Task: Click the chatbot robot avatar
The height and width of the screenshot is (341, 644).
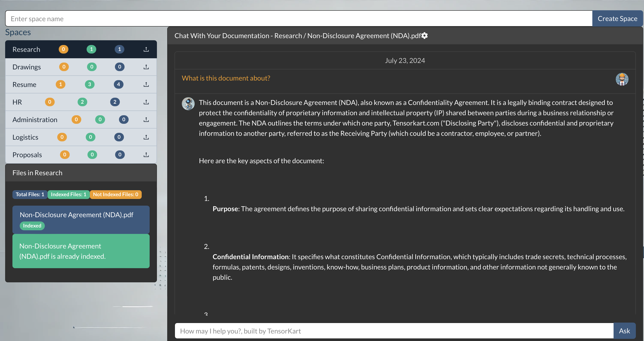Action: (x=188, y=103)
